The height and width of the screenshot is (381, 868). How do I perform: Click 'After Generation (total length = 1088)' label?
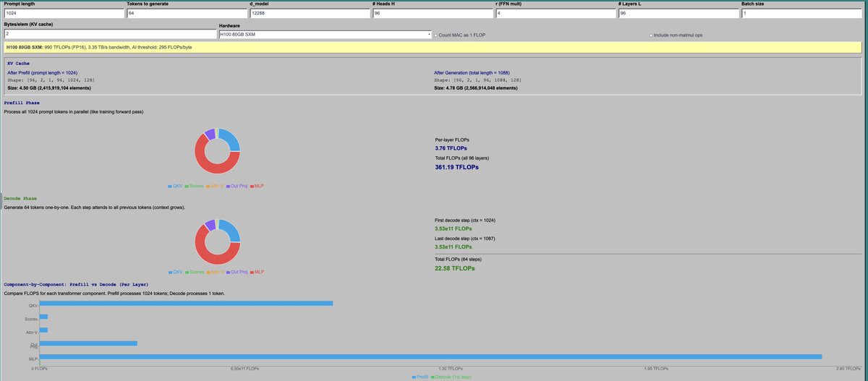(x=472, y=72)
